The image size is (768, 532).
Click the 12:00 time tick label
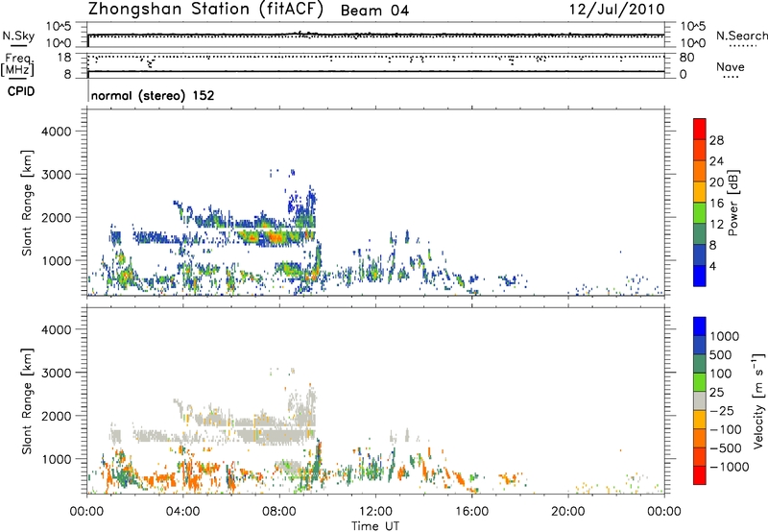pos(375,512)
